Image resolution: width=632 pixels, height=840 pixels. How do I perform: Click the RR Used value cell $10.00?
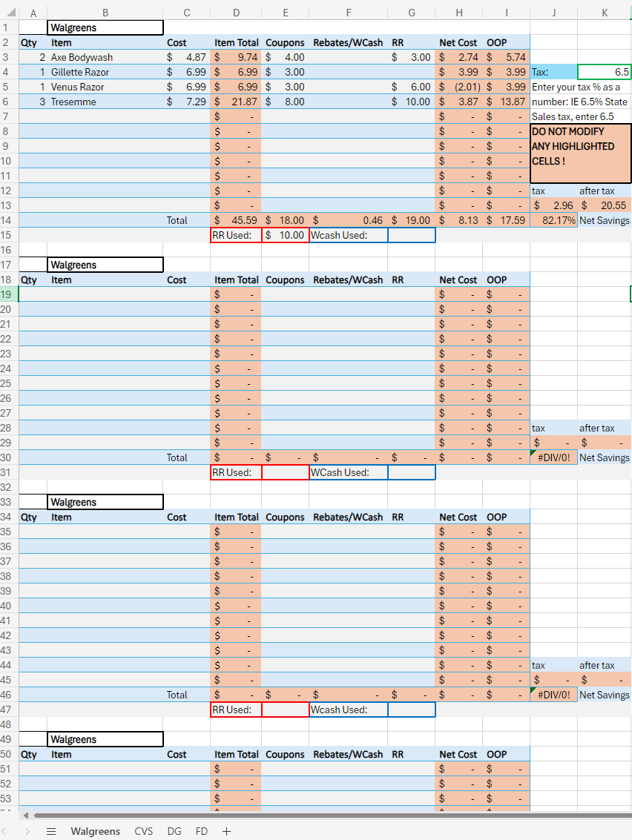285,235
